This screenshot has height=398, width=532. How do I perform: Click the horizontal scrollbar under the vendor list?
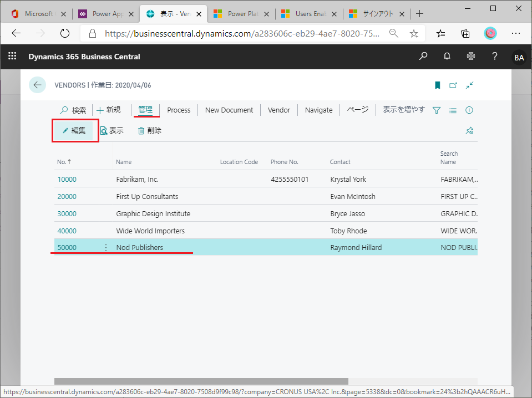(x=201, y=381)
